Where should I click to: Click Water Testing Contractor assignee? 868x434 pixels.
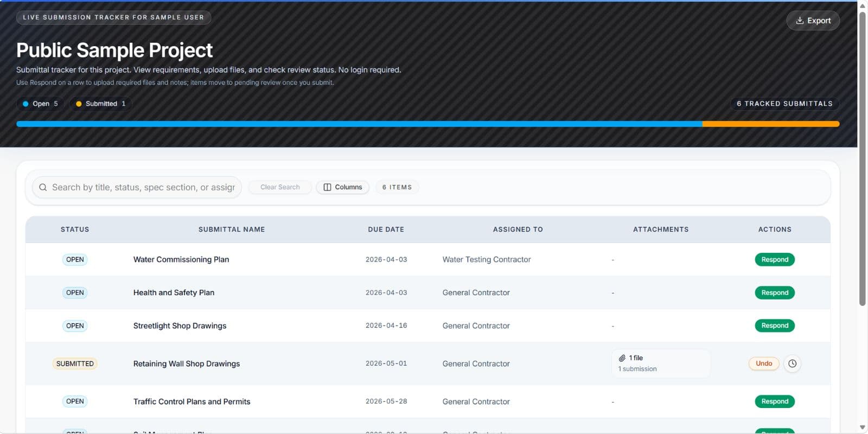487,259
